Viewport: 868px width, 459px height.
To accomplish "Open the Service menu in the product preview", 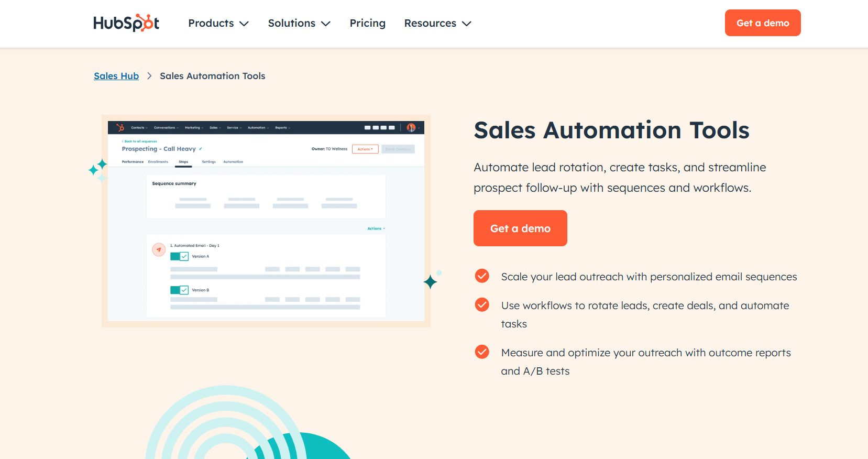I will pos(234,127).
